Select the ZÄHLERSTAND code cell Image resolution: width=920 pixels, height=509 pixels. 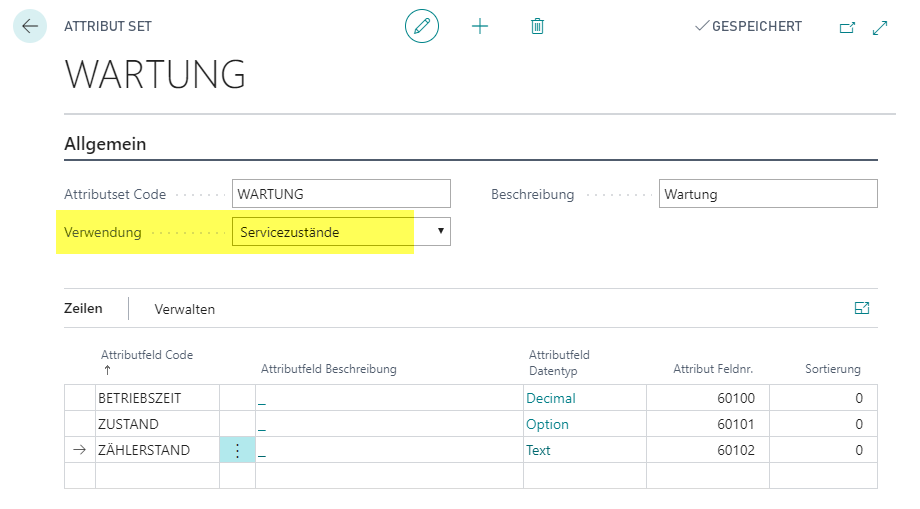[157, 450]
